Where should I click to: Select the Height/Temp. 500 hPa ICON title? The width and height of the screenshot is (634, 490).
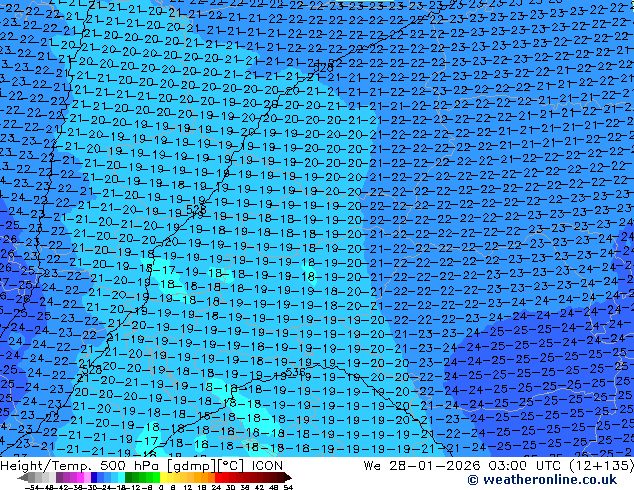point(142,466)
